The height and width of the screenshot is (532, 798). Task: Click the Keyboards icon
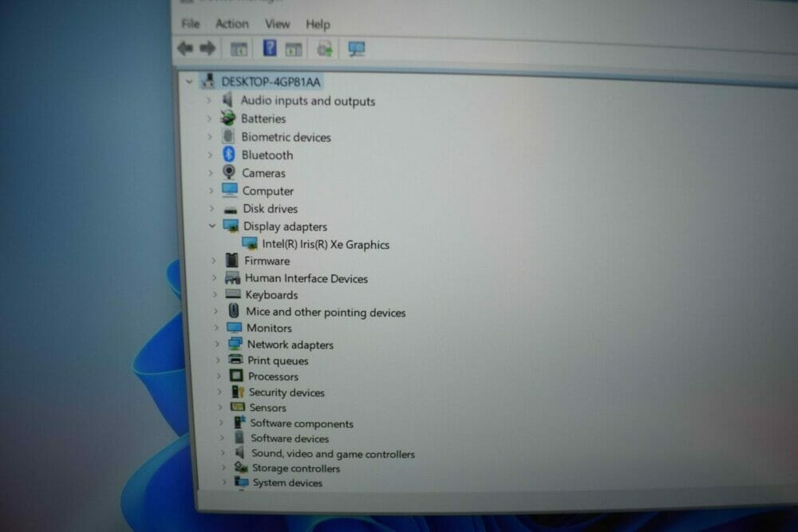tap(233, 294)
